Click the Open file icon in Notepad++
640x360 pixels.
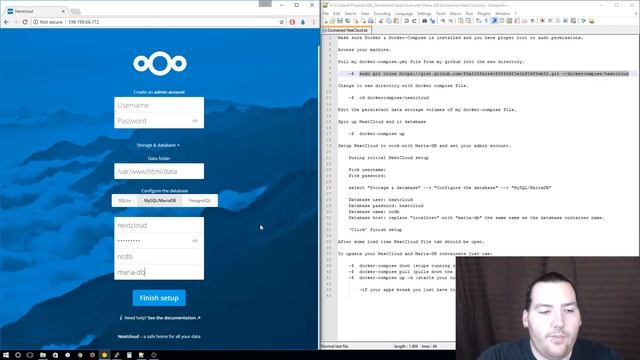click(x=333, y=21)
